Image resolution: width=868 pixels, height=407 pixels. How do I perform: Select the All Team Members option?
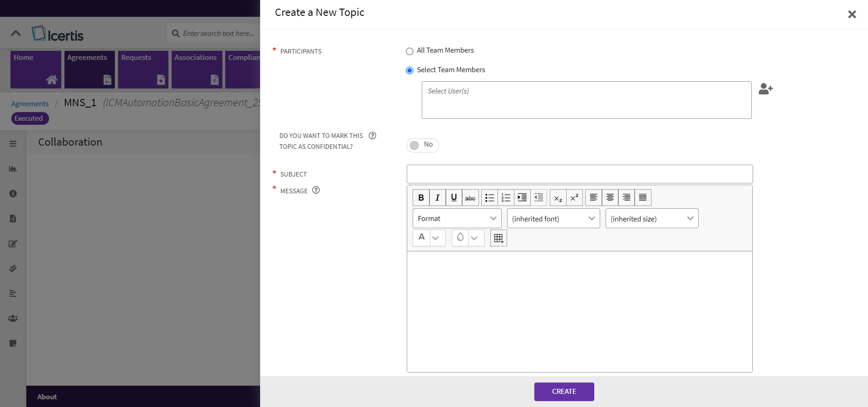409,51
